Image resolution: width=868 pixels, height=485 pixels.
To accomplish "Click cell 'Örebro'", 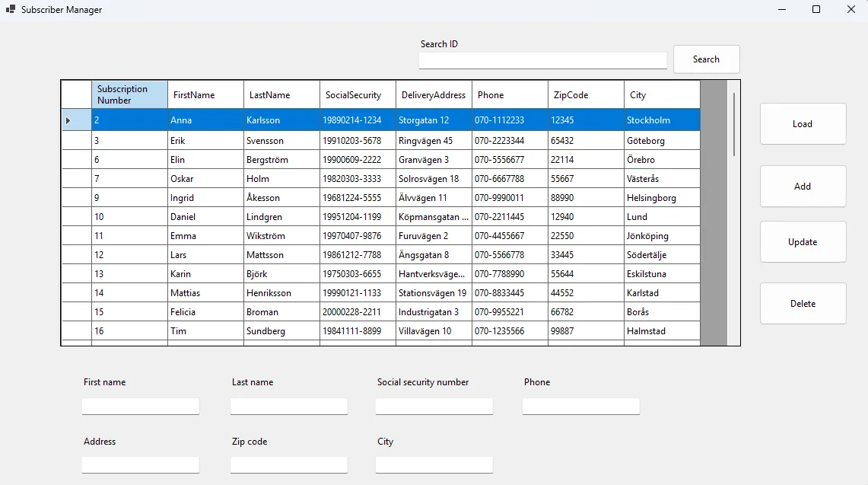I will [x=662, y=160].
